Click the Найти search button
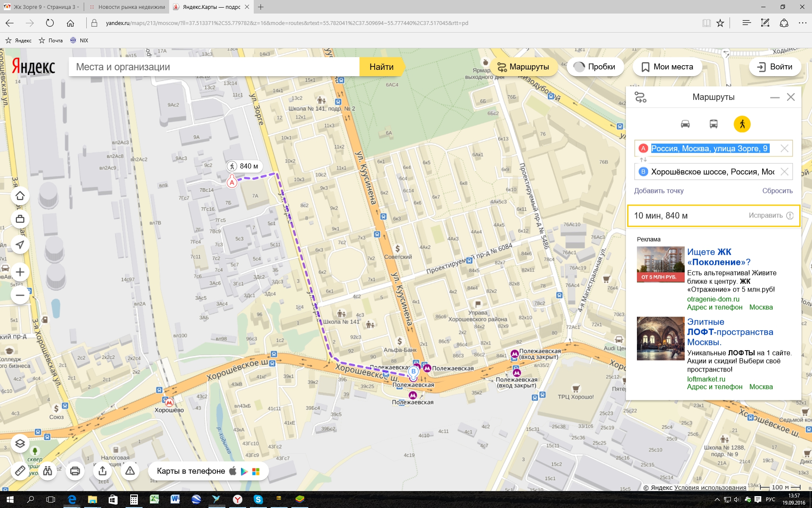This screenshot has width=812, height=508. pos(381,67)
